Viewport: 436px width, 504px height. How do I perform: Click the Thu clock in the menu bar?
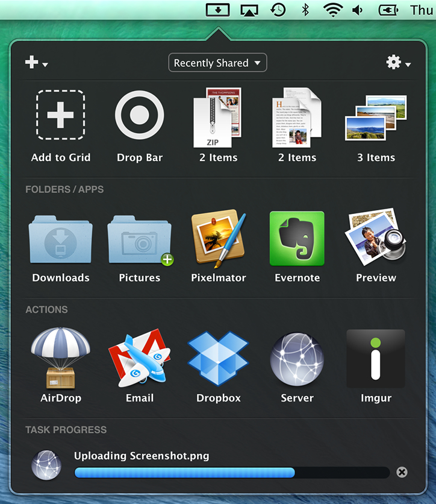click(x=422, y=10)
